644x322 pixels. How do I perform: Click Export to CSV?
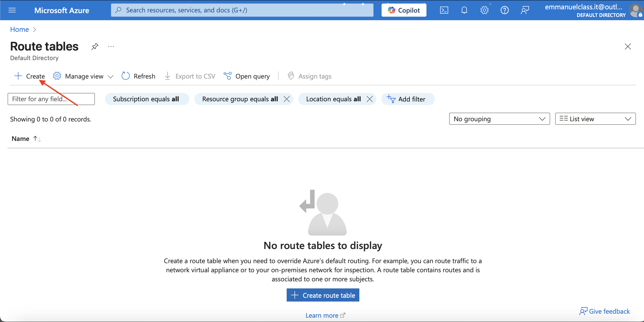[190, 76]
